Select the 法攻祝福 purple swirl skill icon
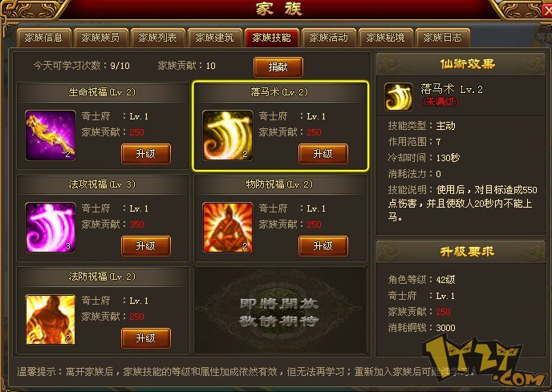552x392 pixels. 51,228
